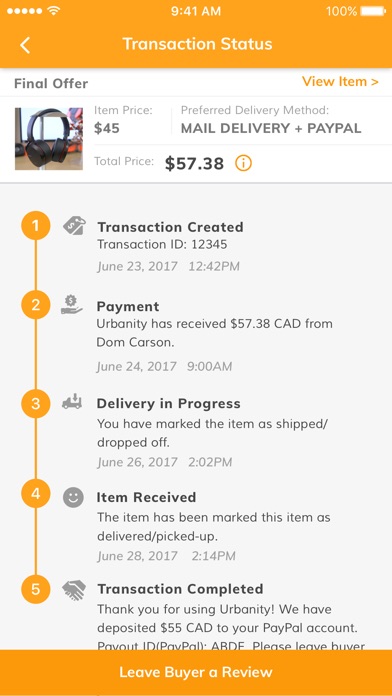Tap the Transaction Status title

pyautogui.click(x=197, y=44)
